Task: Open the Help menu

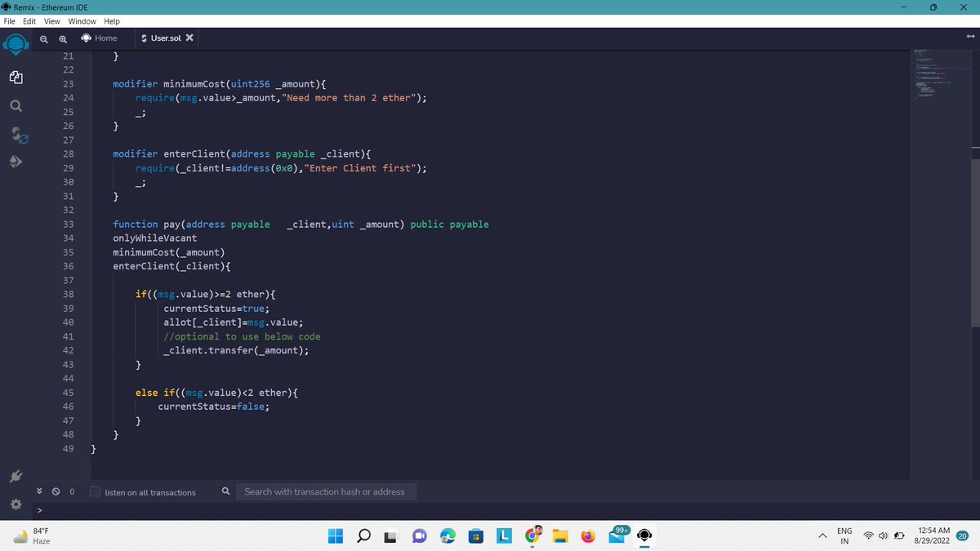Action: [112, 21]
